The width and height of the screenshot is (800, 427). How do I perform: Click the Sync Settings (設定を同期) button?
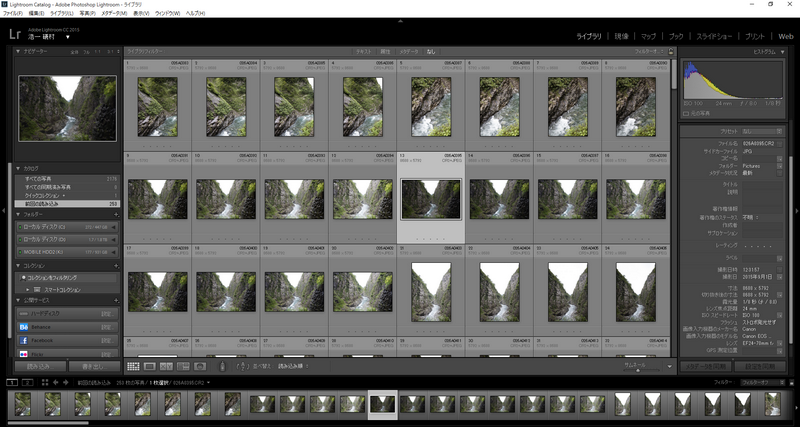(760, 366)
